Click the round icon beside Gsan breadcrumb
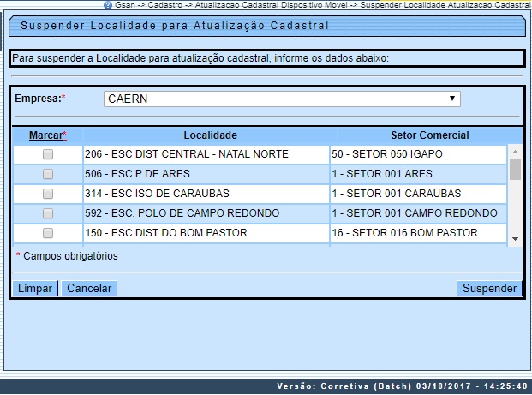 (107, 5)
